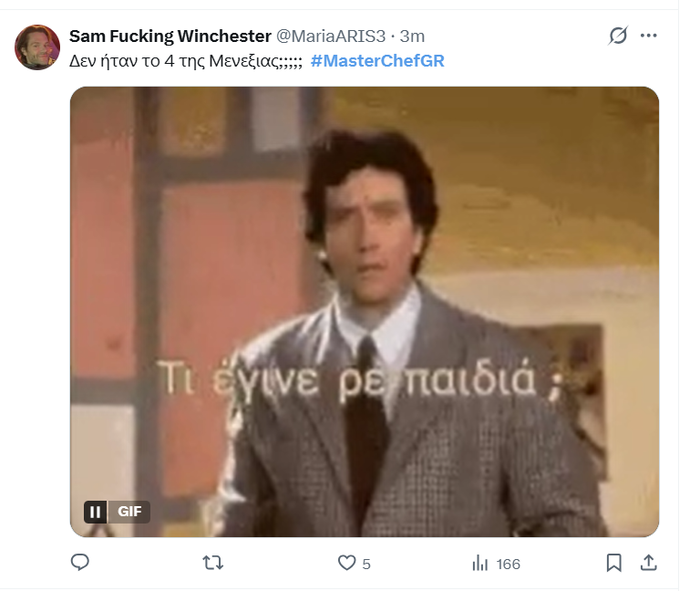Click the like count number 5
The width and height of the screenshot is (700, 591).
point(366,565)
